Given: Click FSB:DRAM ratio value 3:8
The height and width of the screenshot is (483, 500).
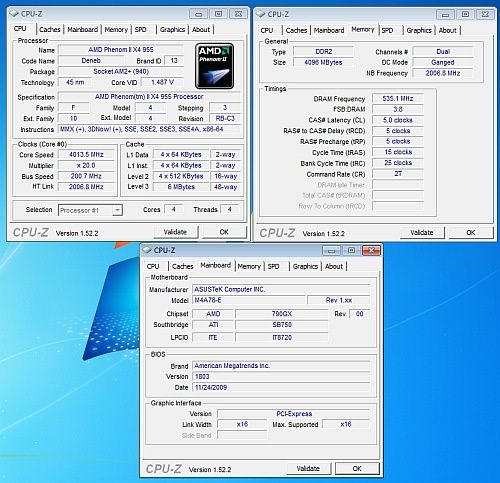Looking at the screenshot, I should 398,109.
